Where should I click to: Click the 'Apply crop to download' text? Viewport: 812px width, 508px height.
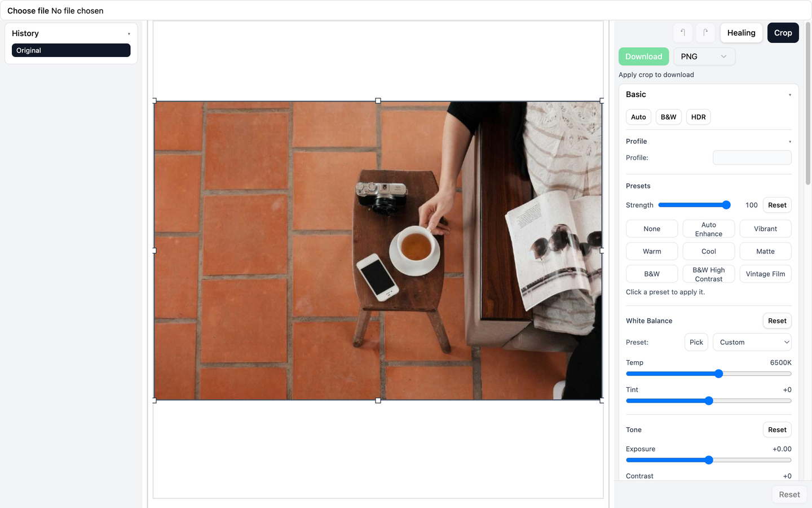(x=656, y=75)
